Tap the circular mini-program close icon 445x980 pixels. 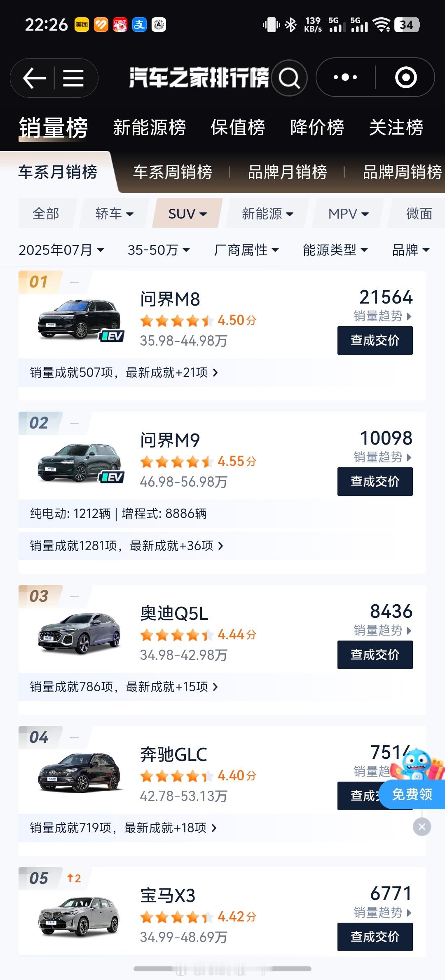406,78
